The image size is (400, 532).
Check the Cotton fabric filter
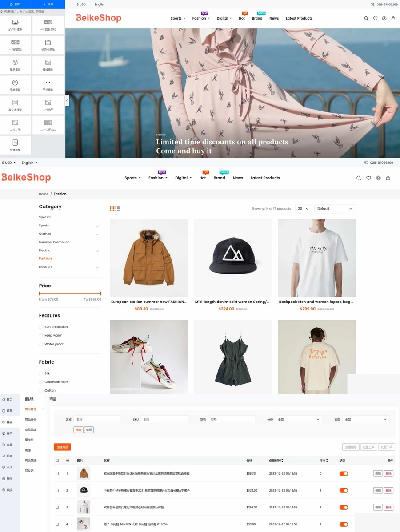click(40, 390)
